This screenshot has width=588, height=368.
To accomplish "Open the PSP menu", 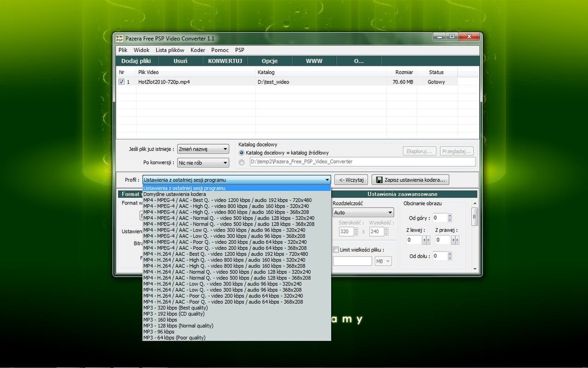I will (x=240, y=50).
